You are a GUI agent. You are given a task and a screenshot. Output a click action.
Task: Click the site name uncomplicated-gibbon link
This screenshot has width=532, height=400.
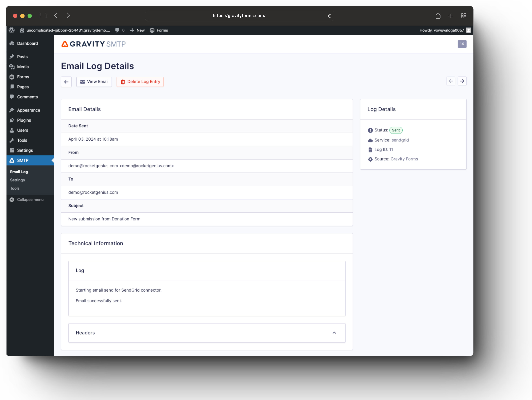point(68,30)
